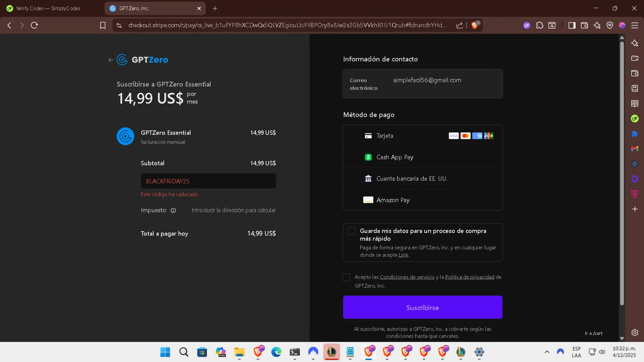Close the GPTZero, Inc. tab
This screenshot has height=362, width=644.
[199, 8]
